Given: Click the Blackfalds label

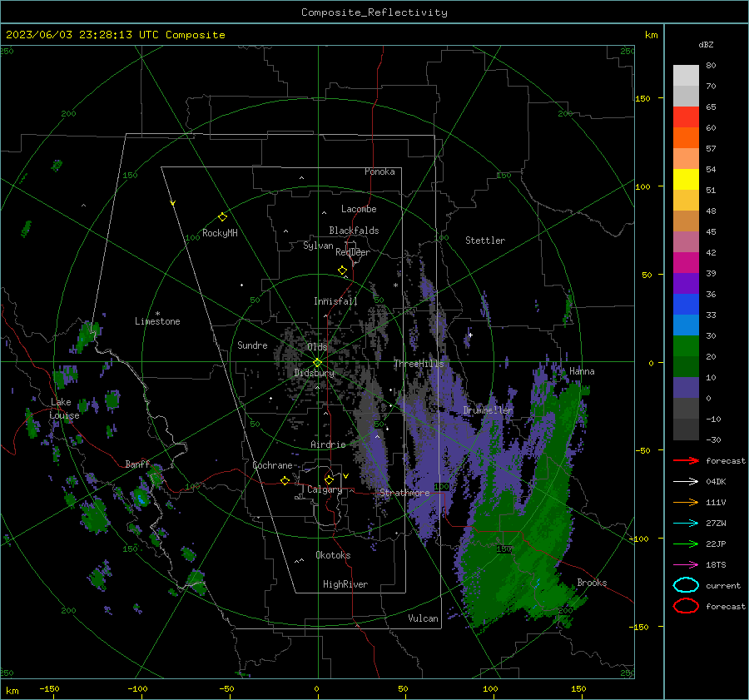Looking at the screenshot, I should pos(354,231).
